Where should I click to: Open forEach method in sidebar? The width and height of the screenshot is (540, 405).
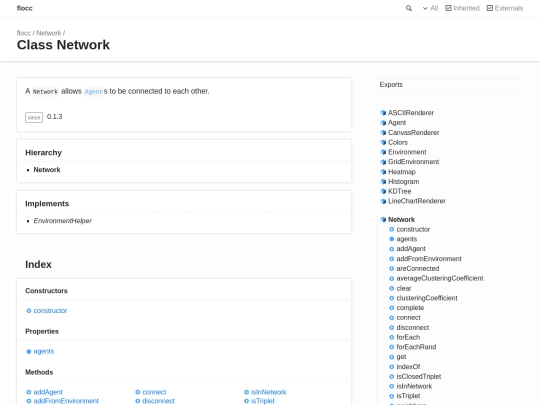(408, 338)
